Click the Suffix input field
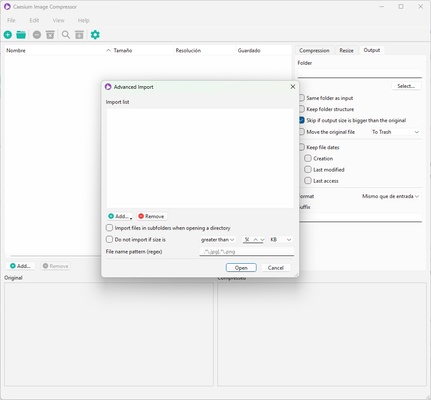Screen dimensions: 431x400 [360, 217]
